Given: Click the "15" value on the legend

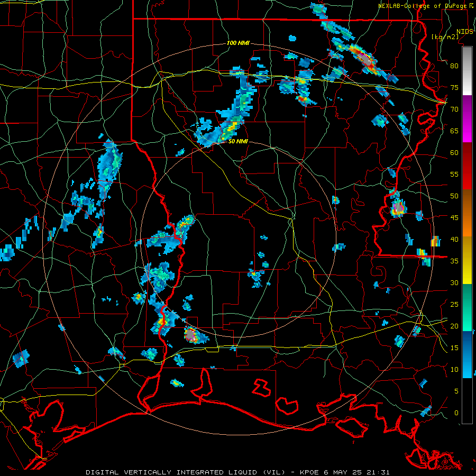Looking at the screenshot, I should (x=454, y=348).
